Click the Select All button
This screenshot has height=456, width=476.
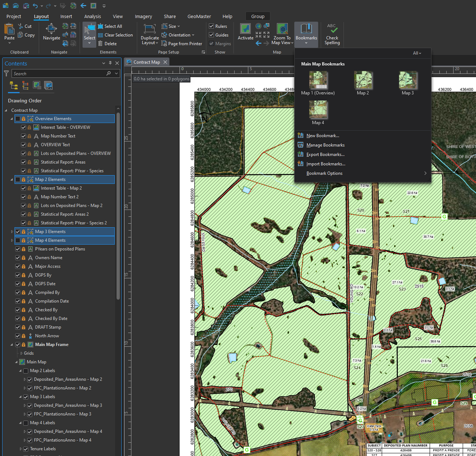[113, 27]
